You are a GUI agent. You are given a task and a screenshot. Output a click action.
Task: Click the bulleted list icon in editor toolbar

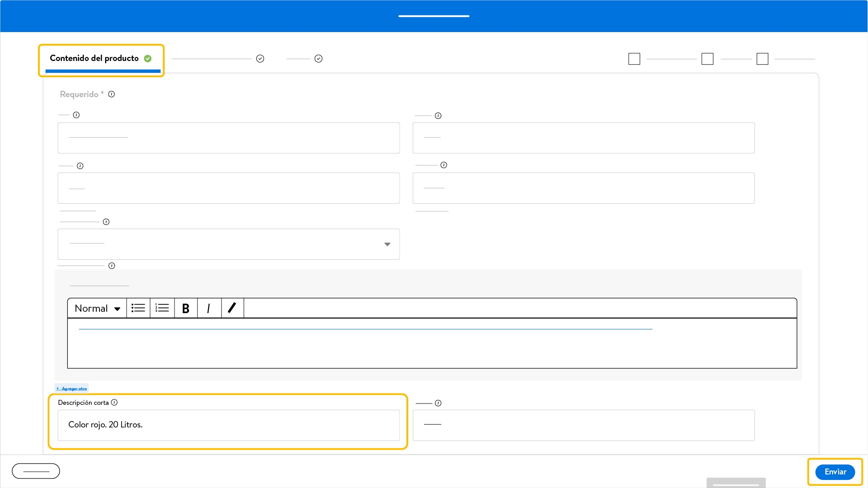click(x=138, y=308)
